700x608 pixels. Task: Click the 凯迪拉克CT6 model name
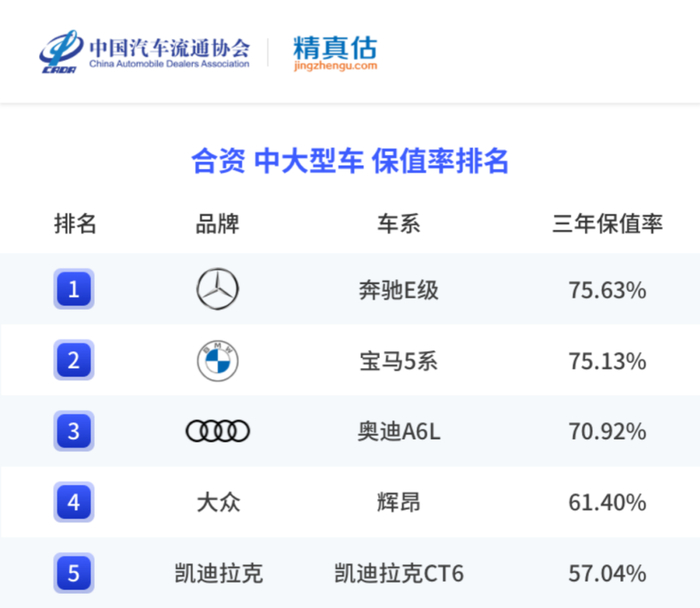(x=398, y=574)
